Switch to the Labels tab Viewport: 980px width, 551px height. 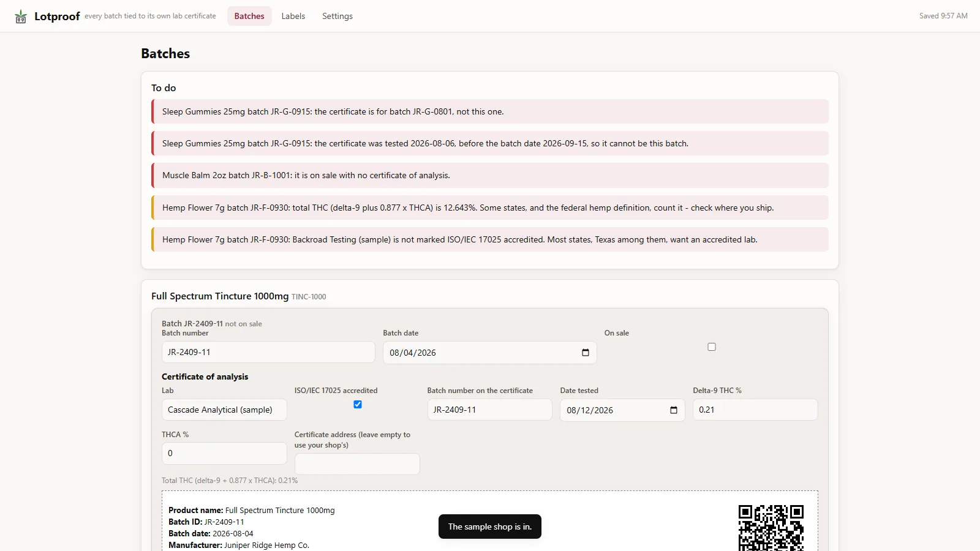tap(293, 16)
